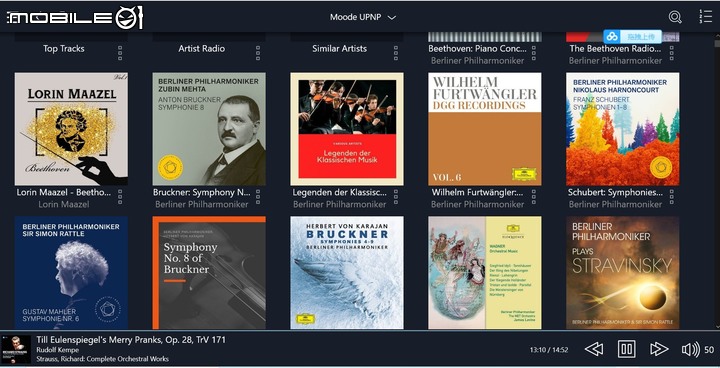Open Harnoncourt Schubert Symphonien 1-8 cover
The height and width of the screenshot is (368, 720).
[622, 129]
